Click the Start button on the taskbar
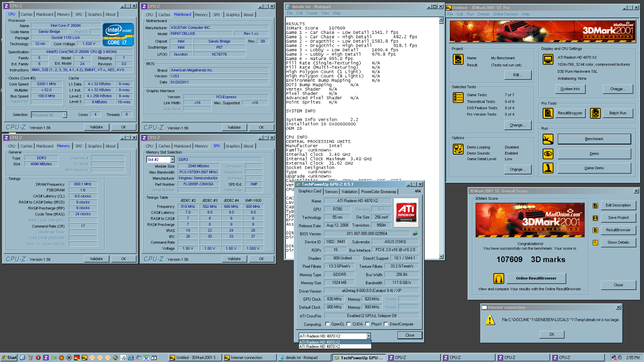Viewport: 644px width, 362px height. (9, 358)
